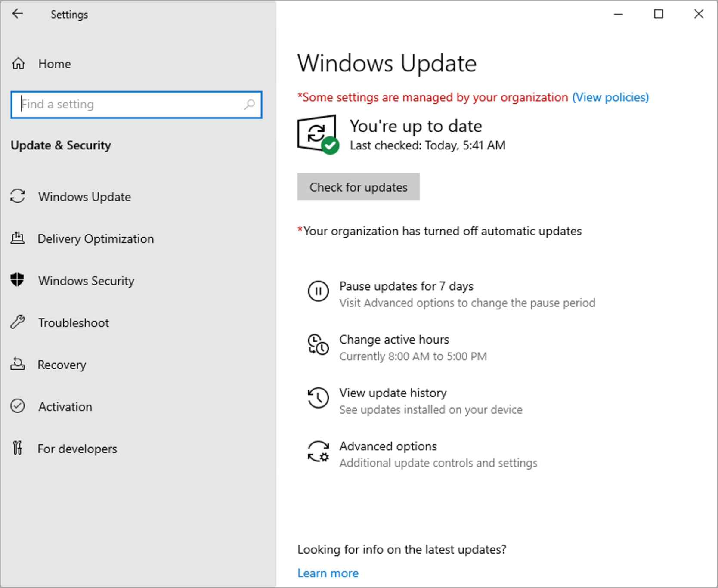Click "Your organization has turned off automatic updates"
Screen dimensions: 718x588
point(443,231)
